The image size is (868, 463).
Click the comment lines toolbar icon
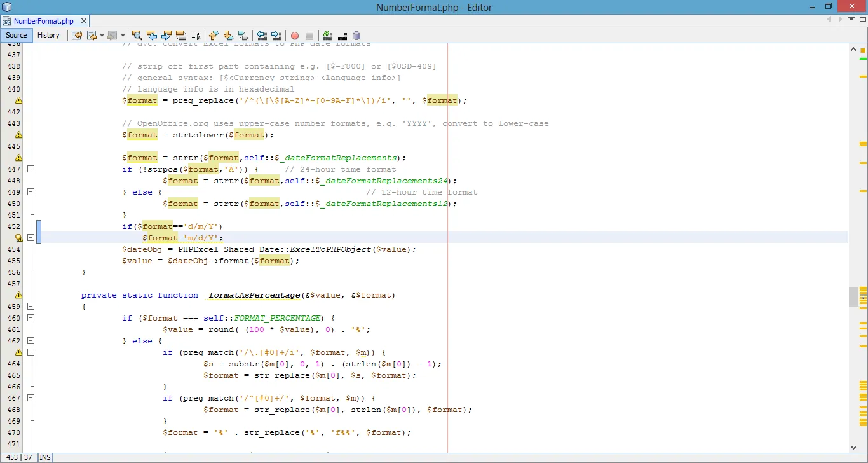coord(342,36)
